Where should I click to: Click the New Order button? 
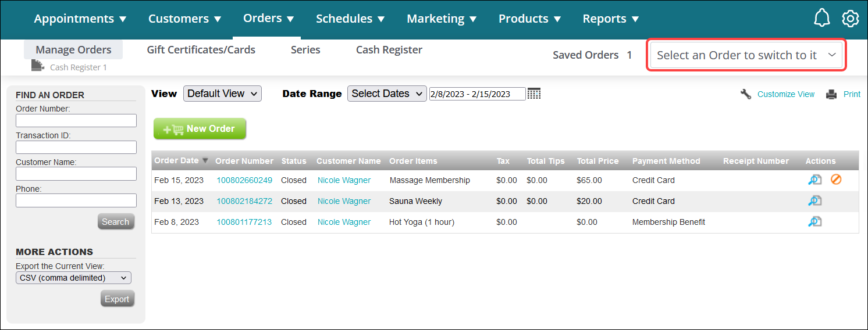tap(200, 129)
